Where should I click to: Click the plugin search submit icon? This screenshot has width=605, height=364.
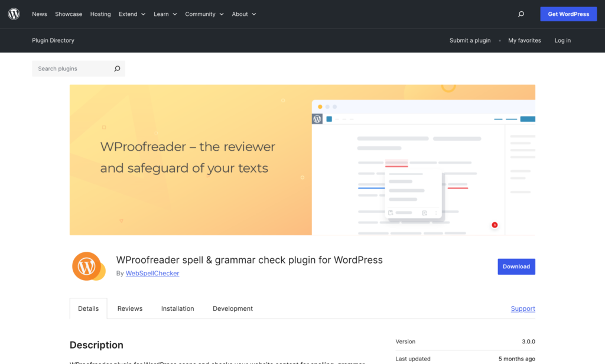[117, 69]
